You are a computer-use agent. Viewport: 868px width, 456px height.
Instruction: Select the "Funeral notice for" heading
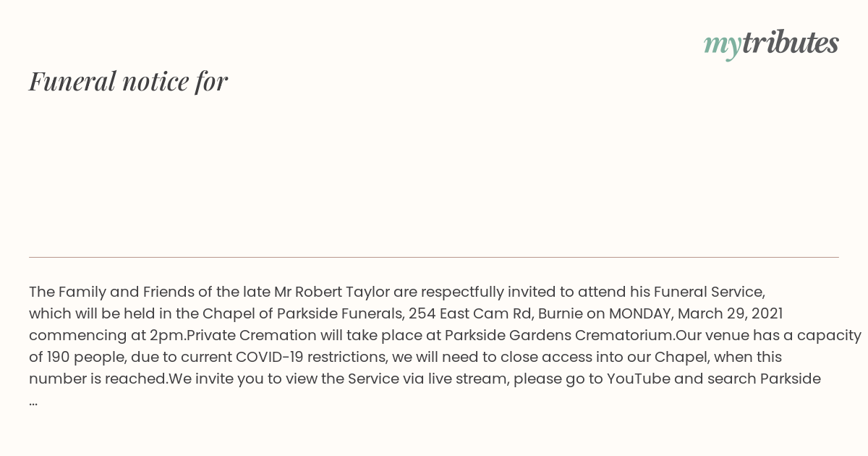[x=128, y=81]
